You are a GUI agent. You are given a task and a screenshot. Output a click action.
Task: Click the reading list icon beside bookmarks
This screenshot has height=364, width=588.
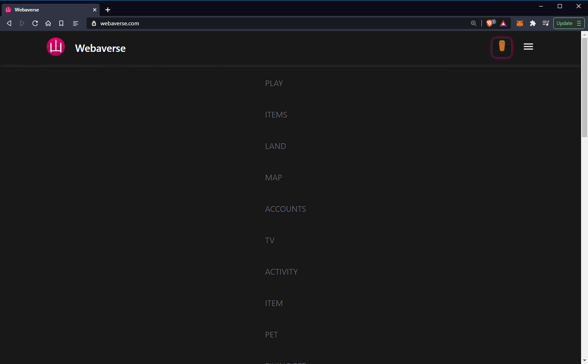coord(76,23)
